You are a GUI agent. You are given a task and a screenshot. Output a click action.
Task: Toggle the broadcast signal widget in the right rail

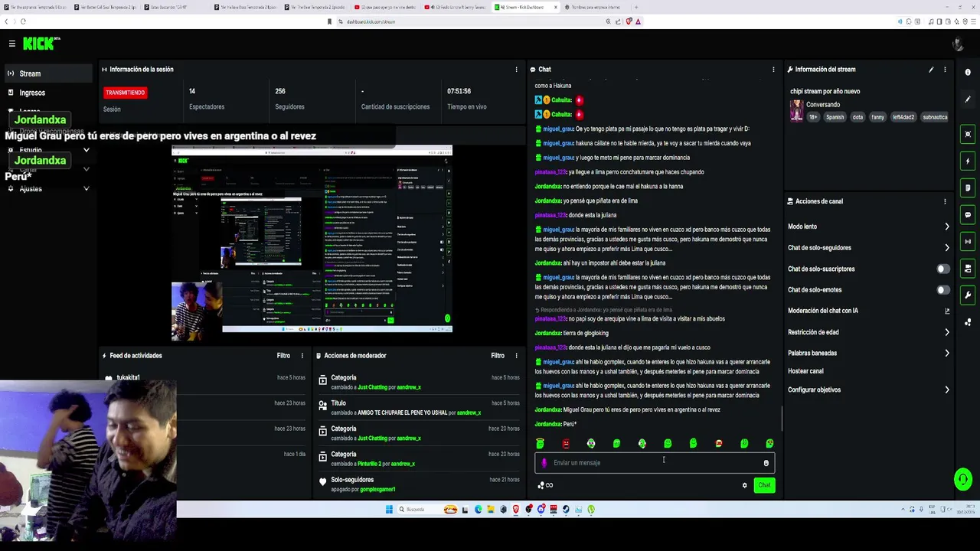tap(968, 242)
